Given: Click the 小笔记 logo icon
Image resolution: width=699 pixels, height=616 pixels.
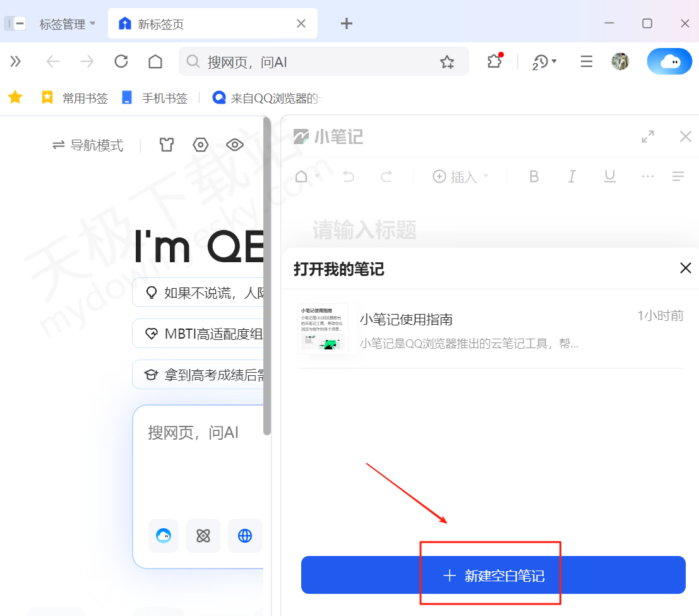Looking at the screenshot, I should pyautogui.click(x=301, y=136).
